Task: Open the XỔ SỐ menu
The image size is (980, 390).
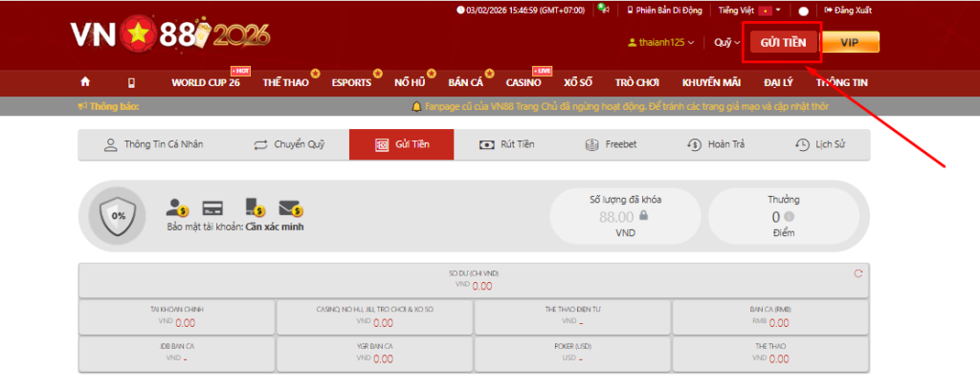Action: click(578, 82)
